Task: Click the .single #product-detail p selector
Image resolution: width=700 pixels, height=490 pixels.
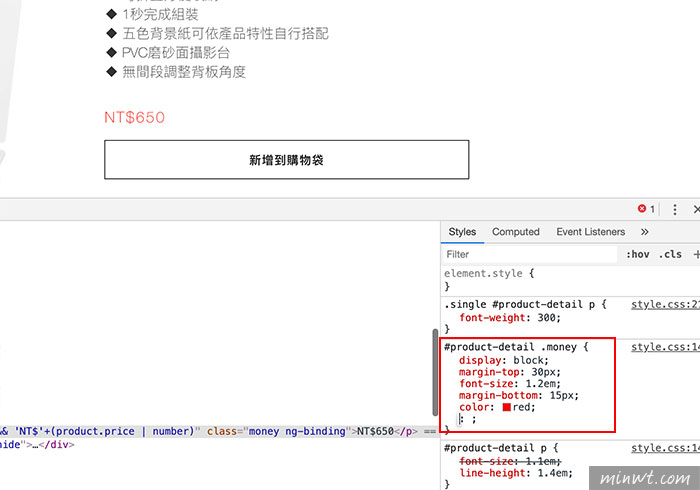Action: pos(520,304)
